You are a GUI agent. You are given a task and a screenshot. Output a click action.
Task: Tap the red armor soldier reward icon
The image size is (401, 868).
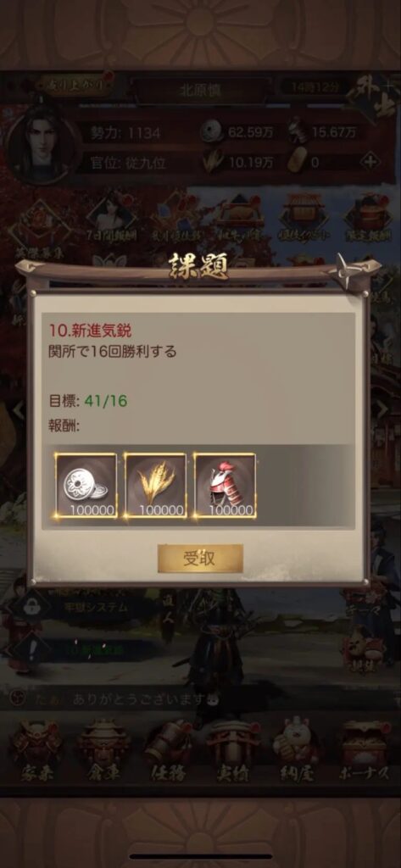225,486
